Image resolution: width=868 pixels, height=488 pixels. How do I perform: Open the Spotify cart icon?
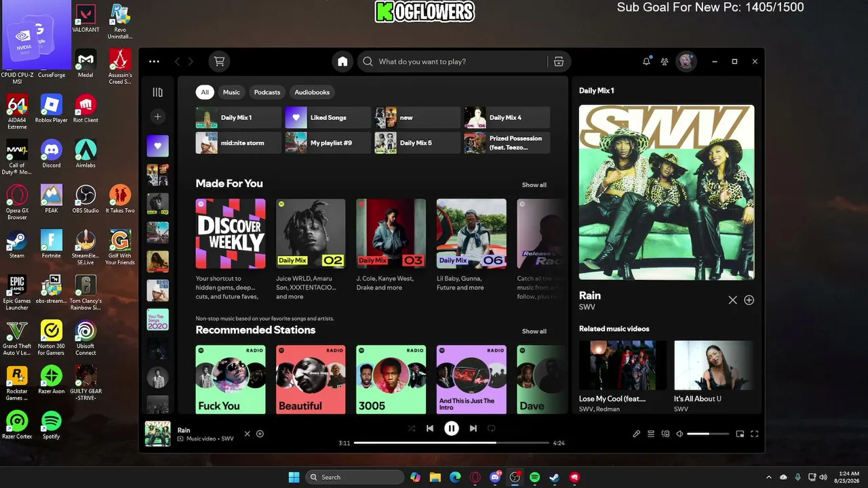tap(219, 62)
